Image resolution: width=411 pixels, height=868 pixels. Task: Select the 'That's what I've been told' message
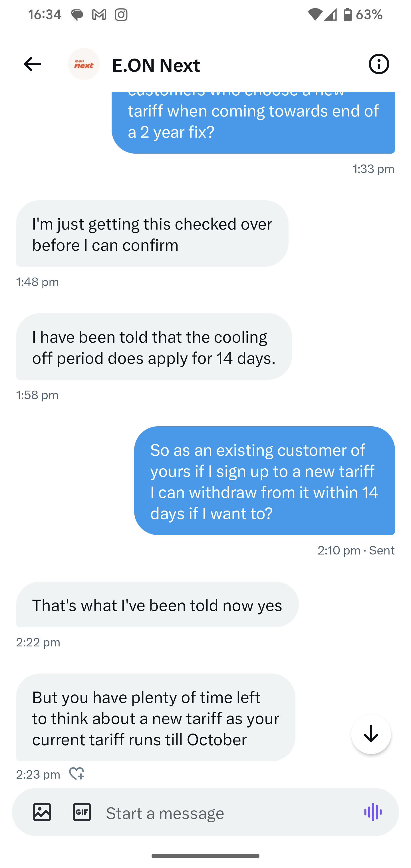click(157, 605)
